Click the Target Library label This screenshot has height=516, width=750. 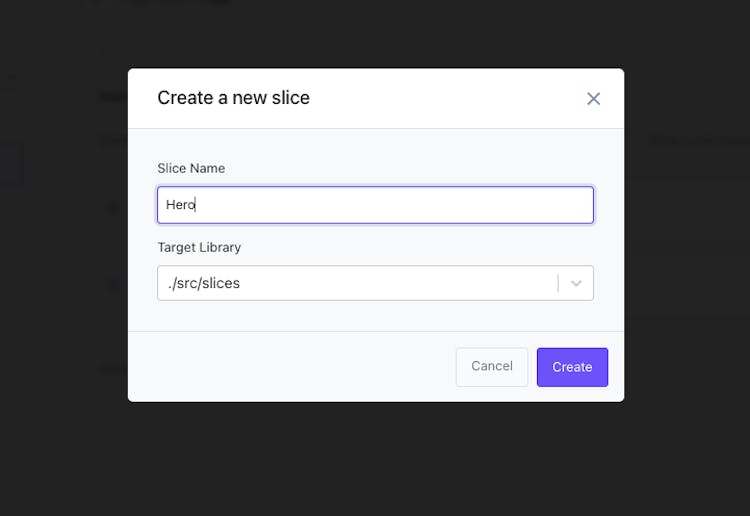pos(199,247)
